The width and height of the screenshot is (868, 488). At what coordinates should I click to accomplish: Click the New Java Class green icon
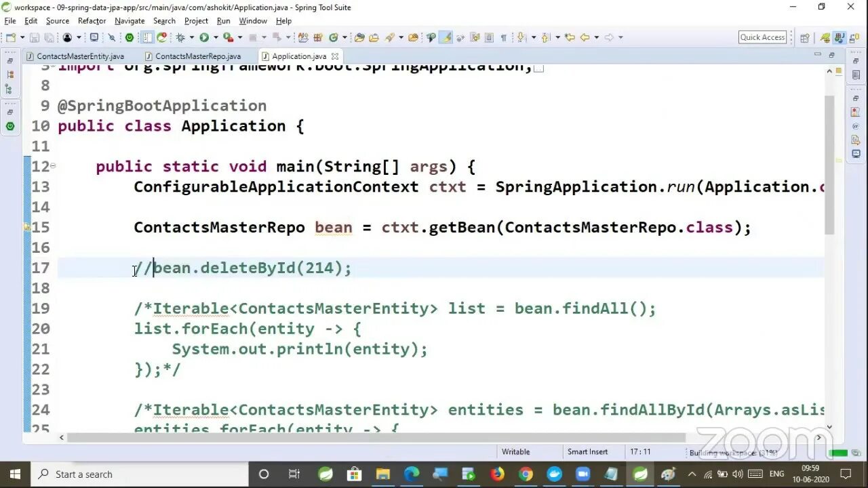point(333,37)
